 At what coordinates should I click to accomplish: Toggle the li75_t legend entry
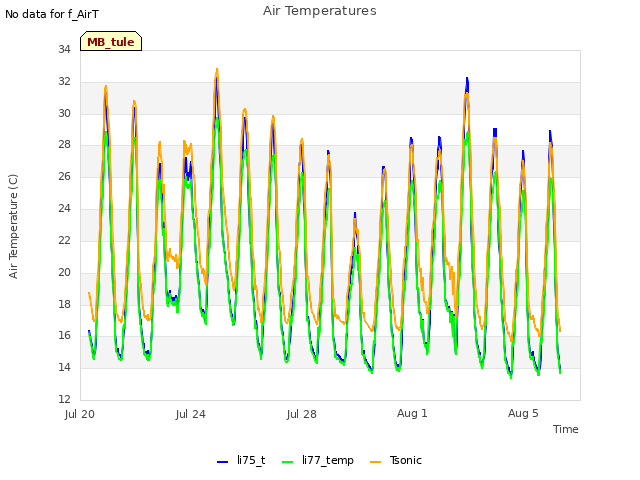point(241,460)
